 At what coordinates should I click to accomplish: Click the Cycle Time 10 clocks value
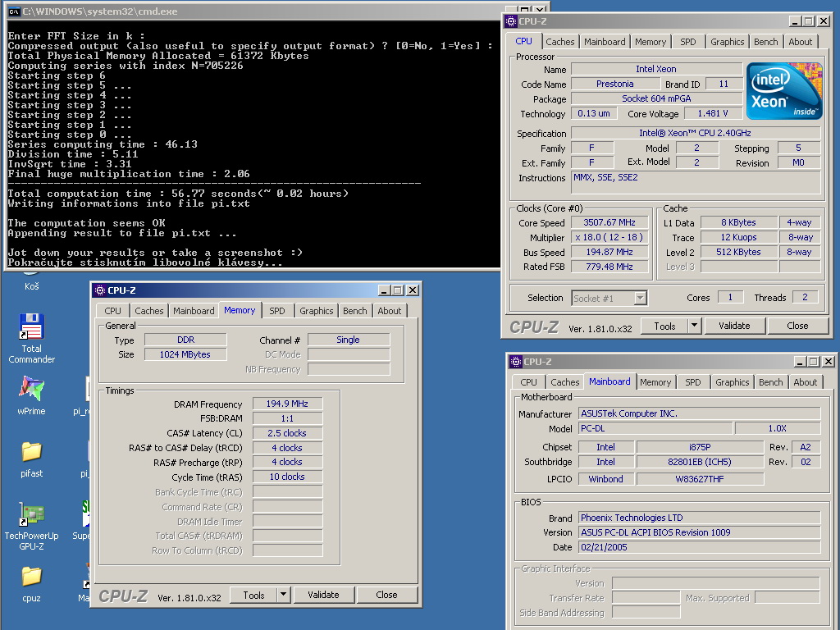click(287, 477)
